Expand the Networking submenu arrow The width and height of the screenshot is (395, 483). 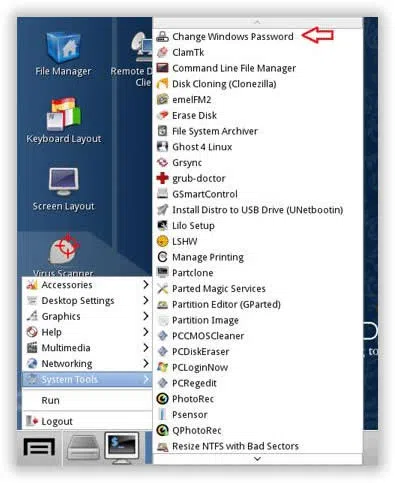pyautogui.click(x=146, y=363)
